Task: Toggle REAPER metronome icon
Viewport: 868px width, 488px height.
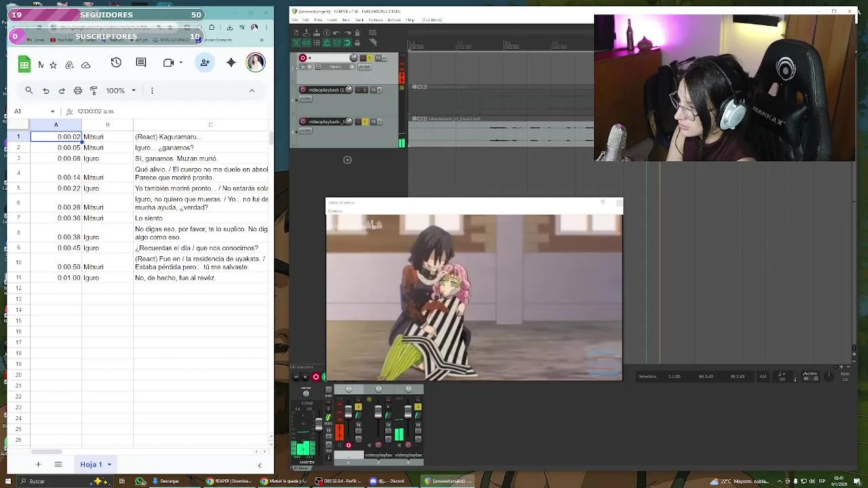Action: [x=357, y=33]
